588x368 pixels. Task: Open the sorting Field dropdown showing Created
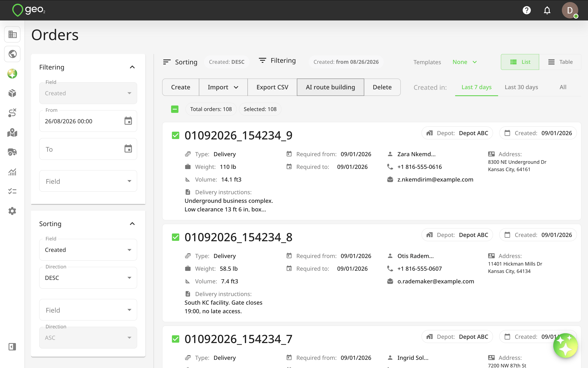tap(88, 250)
